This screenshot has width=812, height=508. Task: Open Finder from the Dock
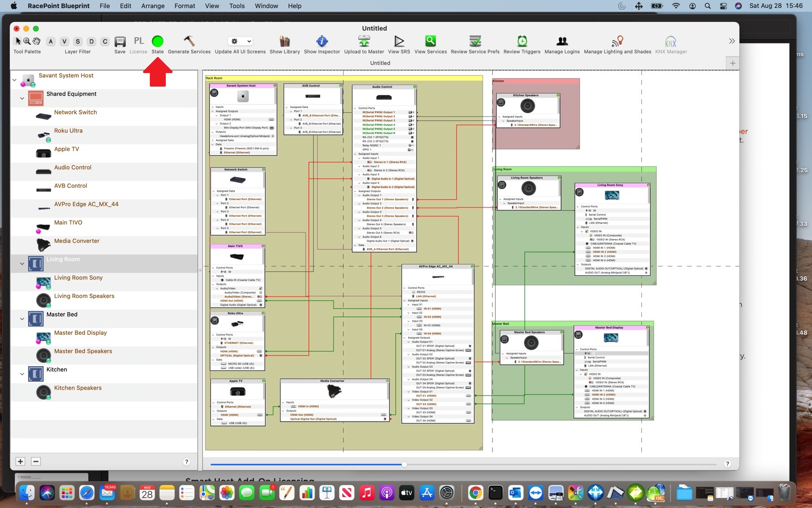click(x=27, y=493)
